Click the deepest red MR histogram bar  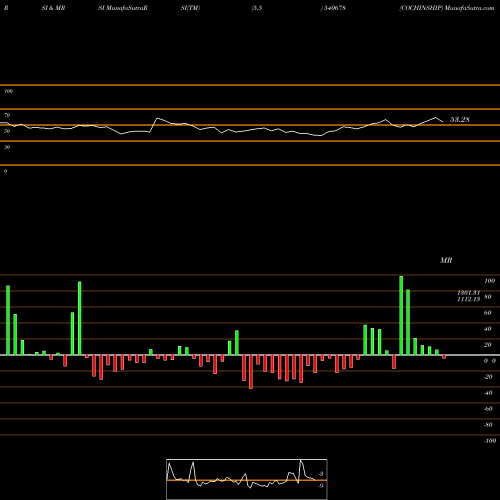251,372
